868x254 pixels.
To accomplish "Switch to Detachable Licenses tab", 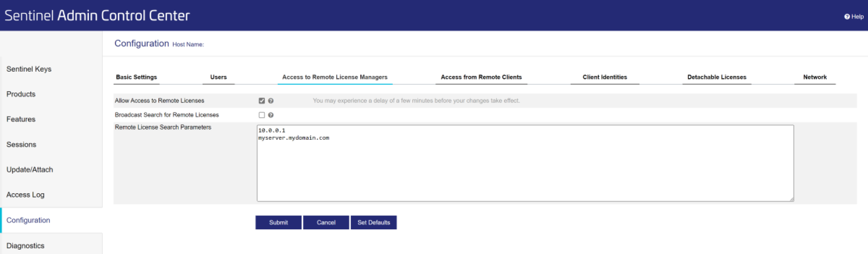I will [x=717, y=77].
